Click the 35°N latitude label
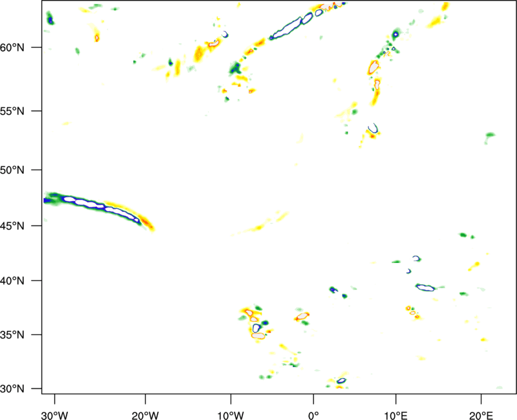 click(12, 335)
